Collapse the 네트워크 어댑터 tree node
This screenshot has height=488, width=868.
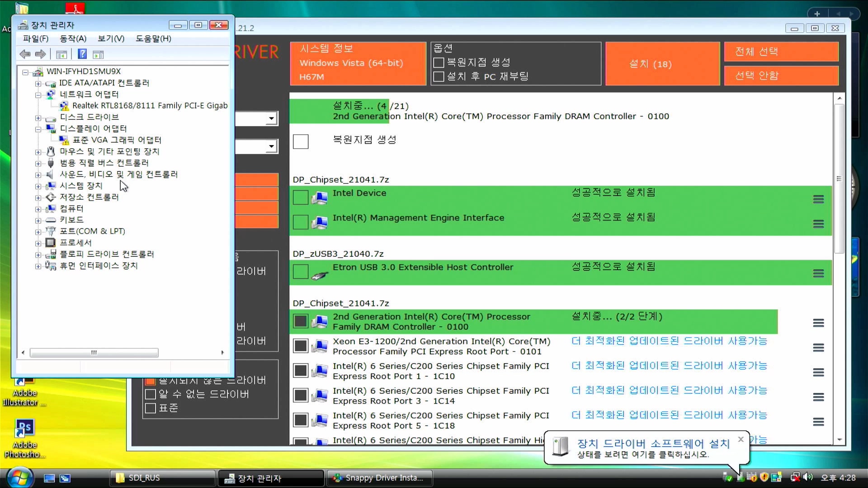tap(38, 95)
